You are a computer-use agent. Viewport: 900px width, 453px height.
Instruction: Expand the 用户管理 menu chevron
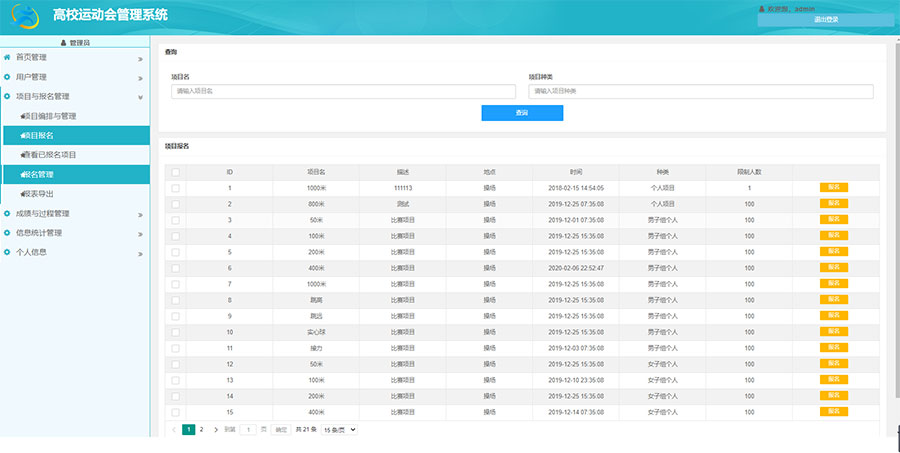(x=141, y=77)
